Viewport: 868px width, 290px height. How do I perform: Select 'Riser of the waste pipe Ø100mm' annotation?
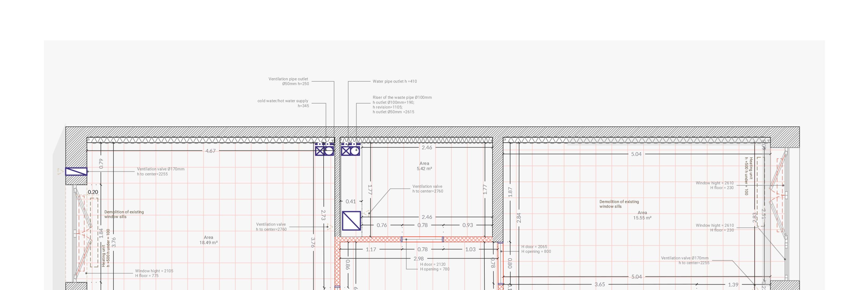point(402,97)
